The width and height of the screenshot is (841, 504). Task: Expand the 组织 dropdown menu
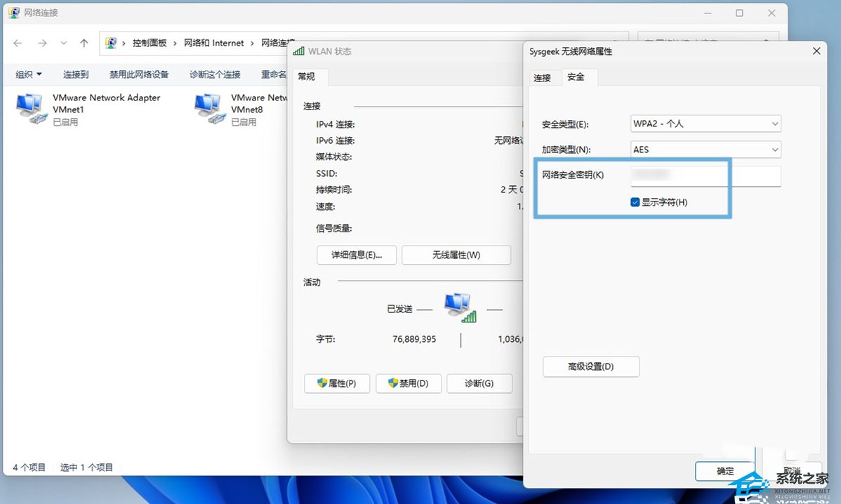[28, 74]
